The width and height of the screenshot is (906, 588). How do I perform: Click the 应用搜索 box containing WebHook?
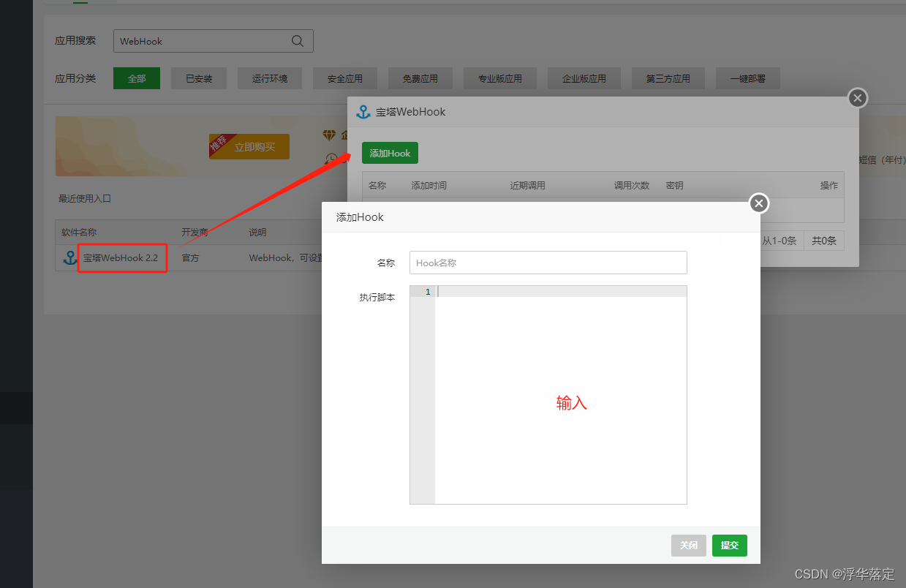pyautogui.click(x=214, y=41)
